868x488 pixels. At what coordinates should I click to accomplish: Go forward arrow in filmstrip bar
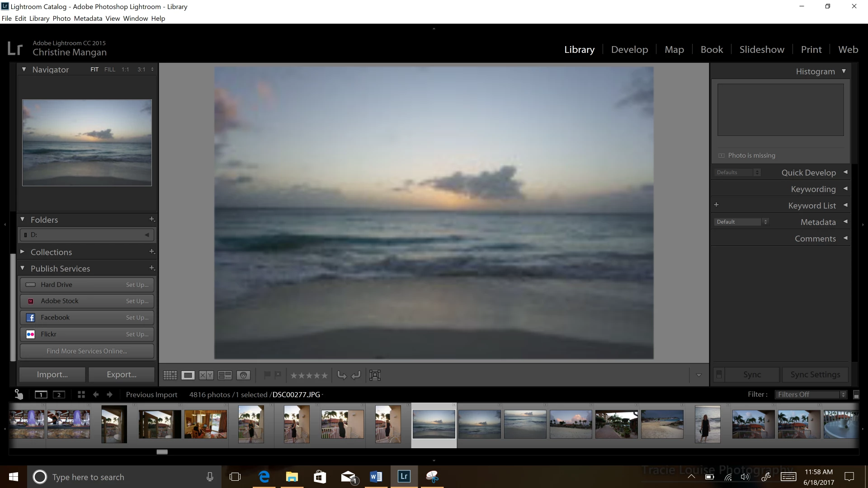coord(109,394)
